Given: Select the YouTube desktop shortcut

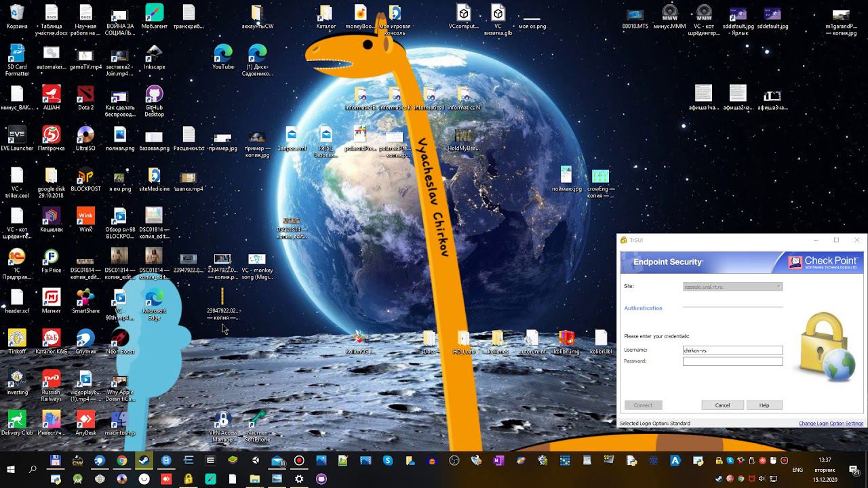Looking at the screenshot, I should [223, 58].
